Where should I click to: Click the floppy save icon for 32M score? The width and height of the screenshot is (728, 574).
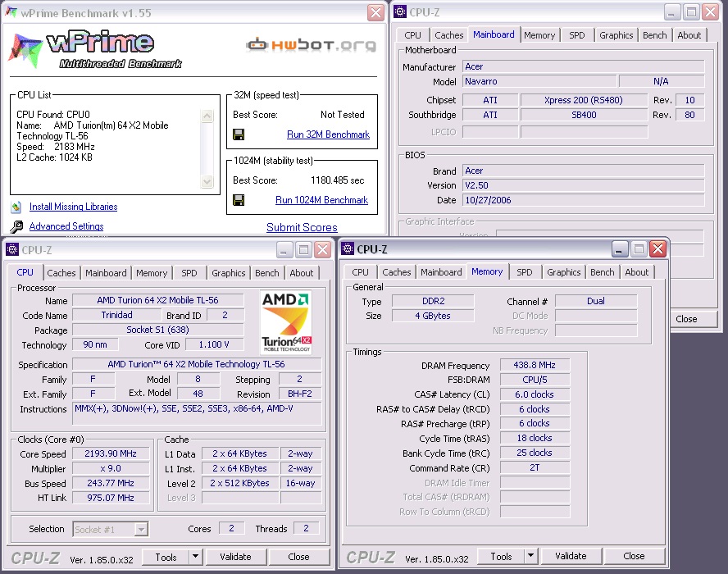click(239, 134)
